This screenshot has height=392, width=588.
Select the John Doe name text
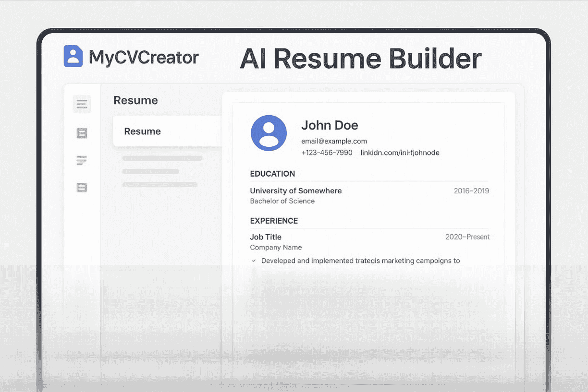pos(330,125)
